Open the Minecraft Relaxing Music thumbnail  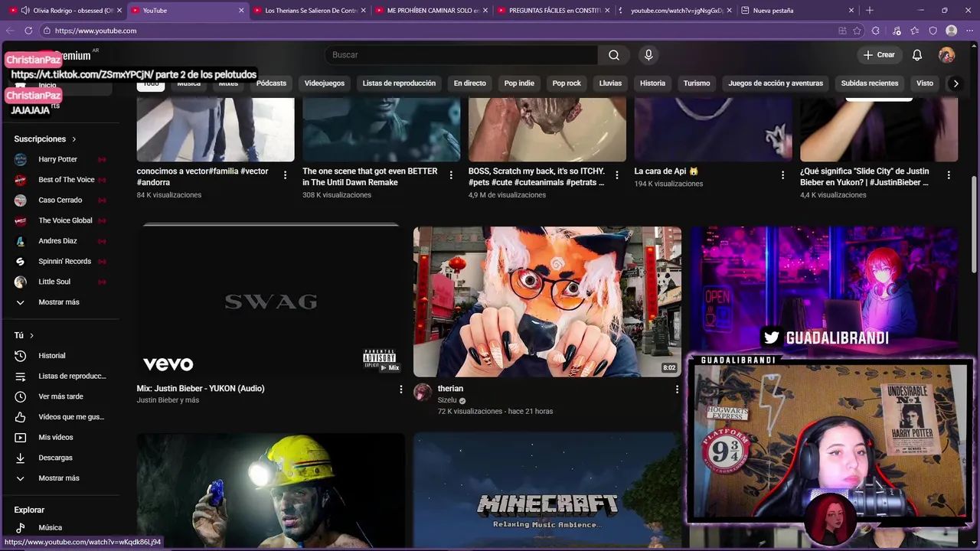(547, 491)
